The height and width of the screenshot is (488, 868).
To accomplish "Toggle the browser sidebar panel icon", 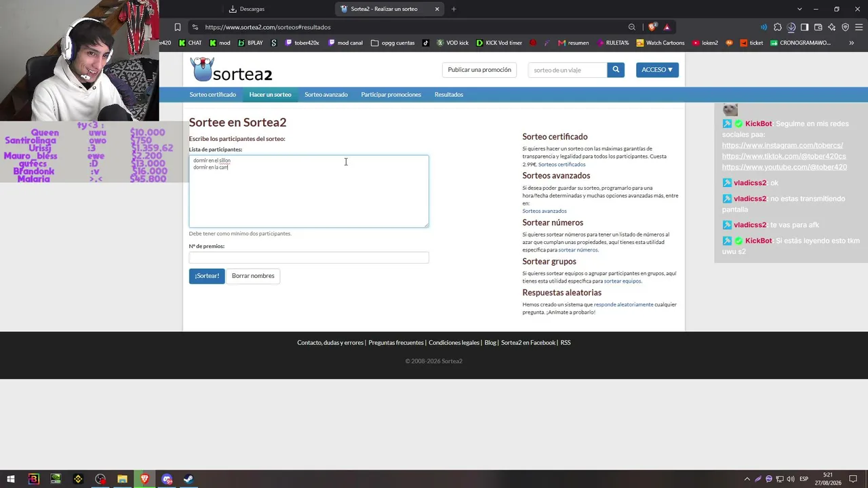I will (x=805, y=27).
